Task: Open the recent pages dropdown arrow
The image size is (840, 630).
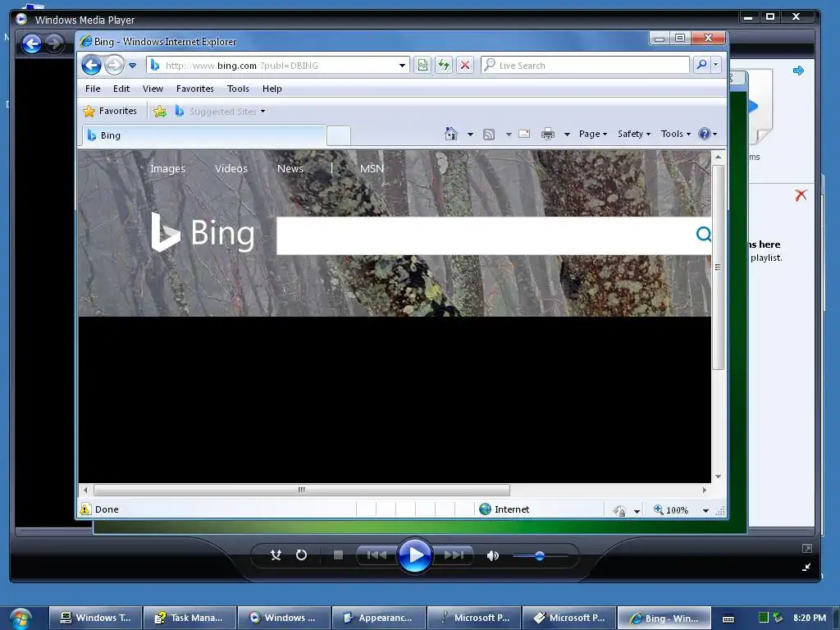Action: click(x=132, y=66)
